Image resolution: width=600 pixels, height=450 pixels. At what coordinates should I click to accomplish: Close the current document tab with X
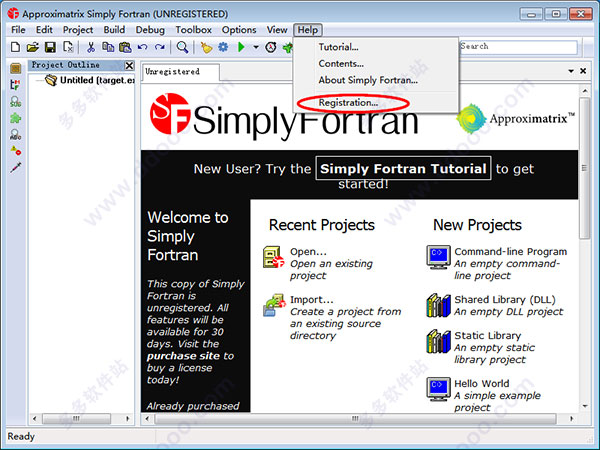(x=583, y=71)
